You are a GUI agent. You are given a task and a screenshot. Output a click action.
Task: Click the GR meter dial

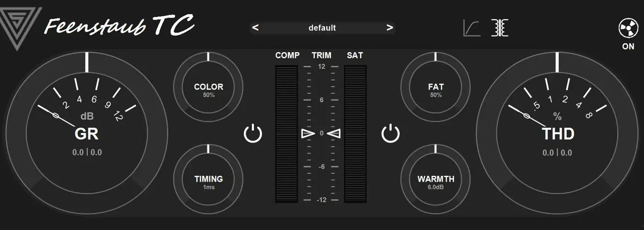pyautogui.click(x=86, y=133)
